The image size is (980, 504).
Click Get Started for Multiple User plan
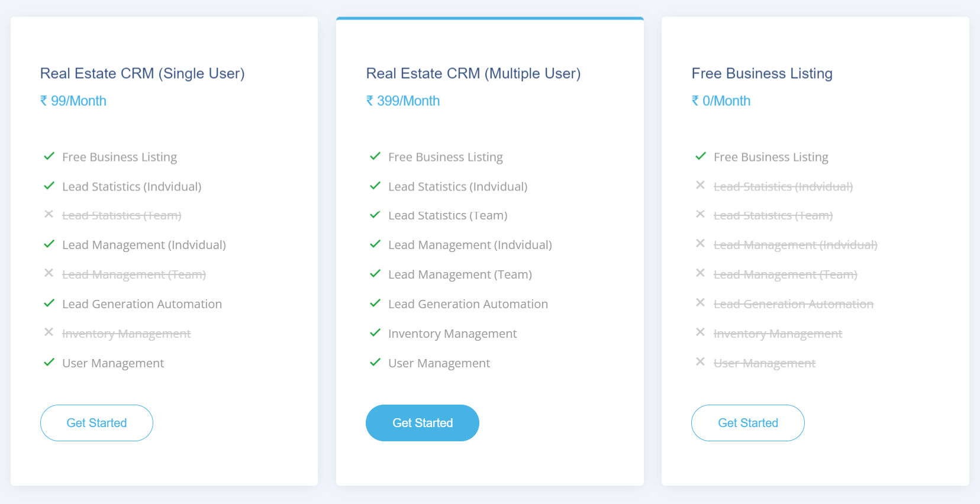423,423
